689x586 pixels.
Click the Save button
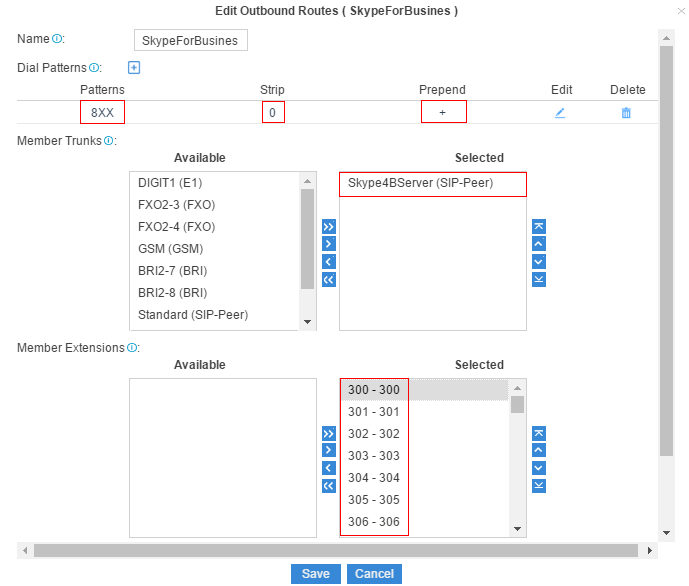coord(315,574)
